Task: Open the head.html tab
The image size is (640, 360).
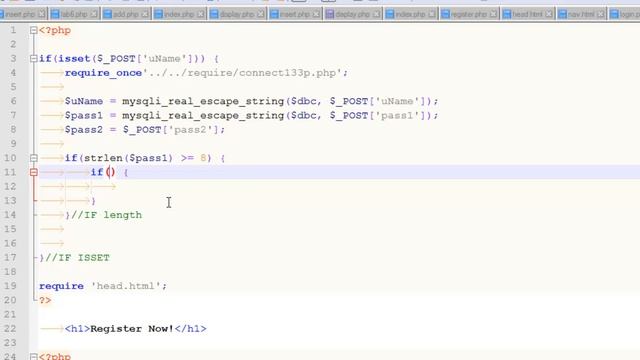Action: point(527,14)
